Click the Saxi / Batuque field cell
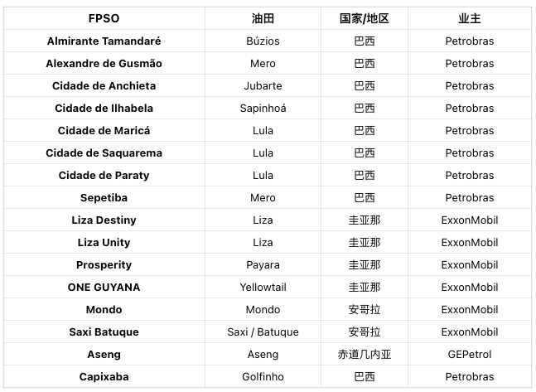Image resolution: width=536 pixels, height=392 pixels. pyautogui.click(x=263, y=332)
